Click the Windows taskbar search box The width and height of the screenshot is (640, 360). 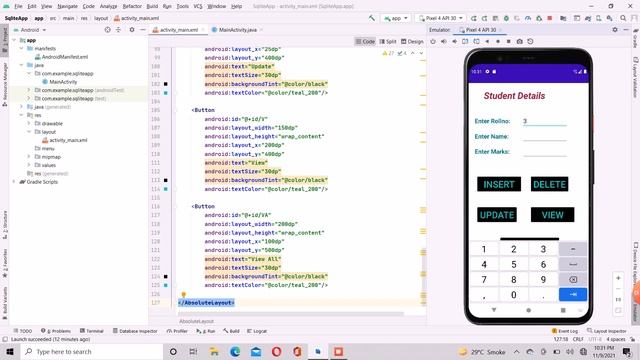click(x=91, y=351)
